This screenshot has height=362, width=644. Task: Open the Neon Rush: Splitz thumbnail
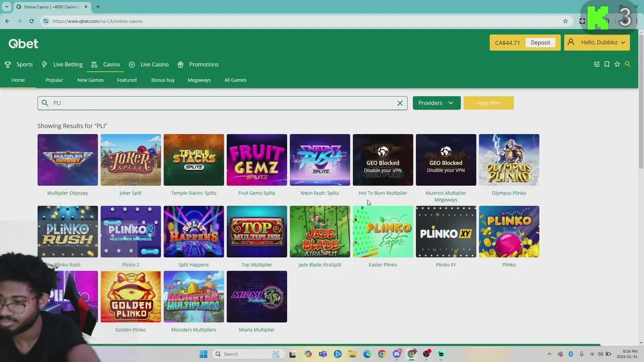[320, 160]
